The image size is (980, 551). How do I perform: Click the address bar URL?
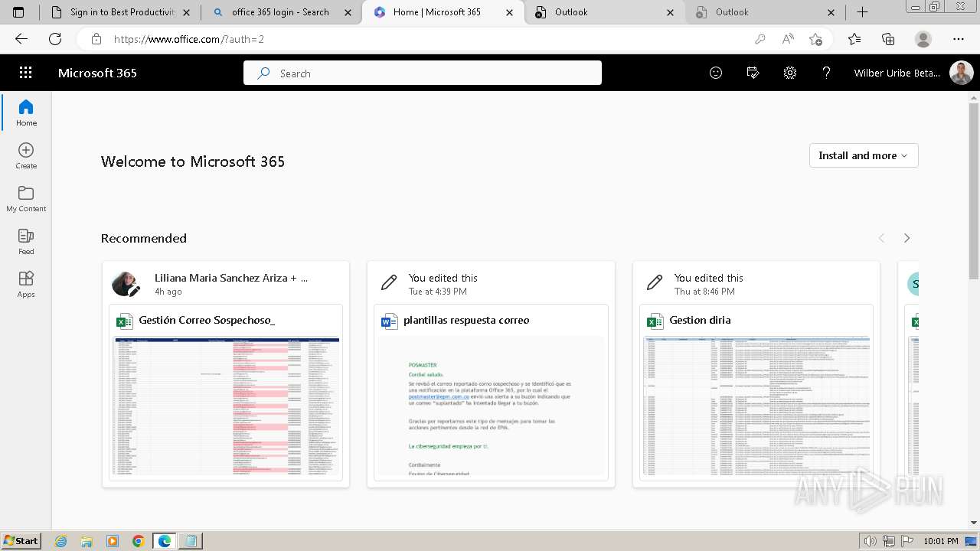189,39
